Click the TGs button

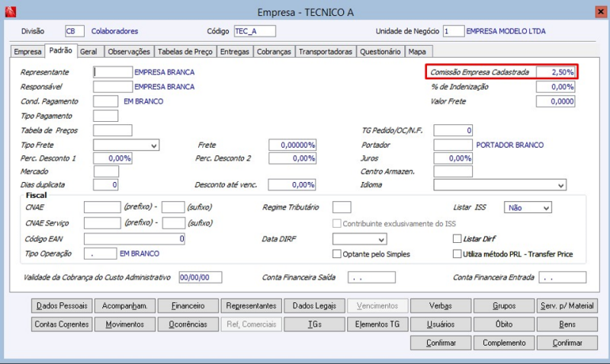click(314, 324)
